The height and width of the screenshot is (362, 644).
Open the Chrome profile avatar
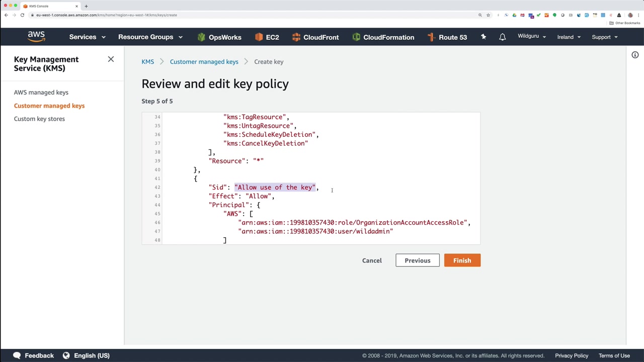[x=630, y=15]
